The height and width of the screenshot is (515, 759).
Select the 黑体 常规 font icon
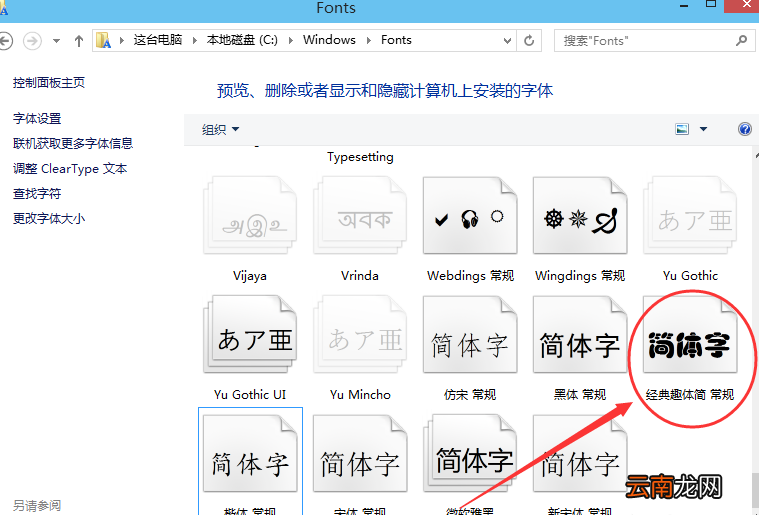580,334
